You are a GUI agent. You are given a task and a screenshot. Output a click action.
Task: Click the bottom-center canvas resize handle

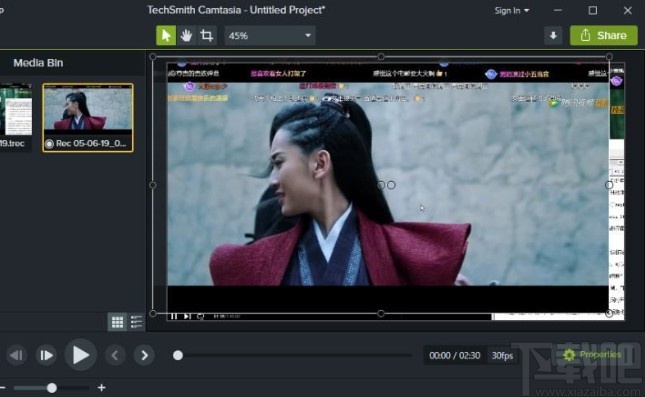coord(381,313)
